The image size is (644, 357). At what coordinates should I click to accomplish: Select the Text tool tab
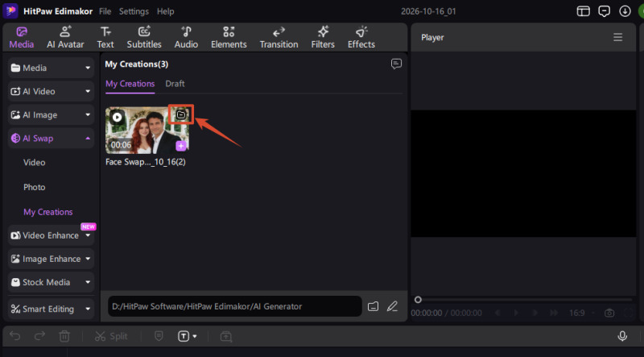pyautogui.click(x=105, y=37)
